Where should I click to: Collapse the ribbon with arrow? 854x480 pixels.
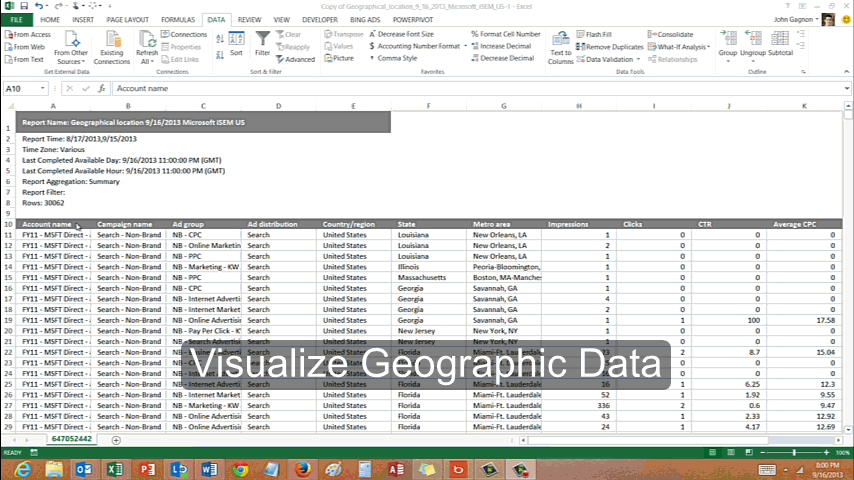(846, 71)
